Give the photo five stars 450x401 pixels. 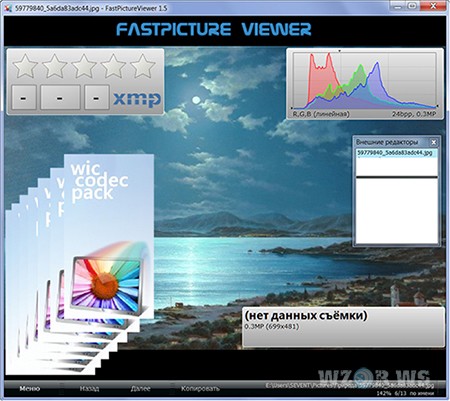pyautogui.click(x=142, y=66)
